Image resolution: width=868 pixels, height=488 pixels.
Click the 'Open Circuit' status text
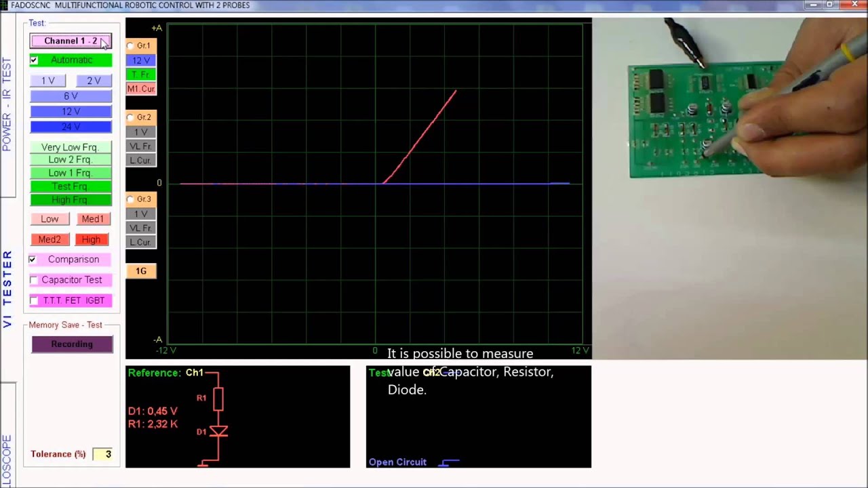pyautogui.click(x=397, y=462)
